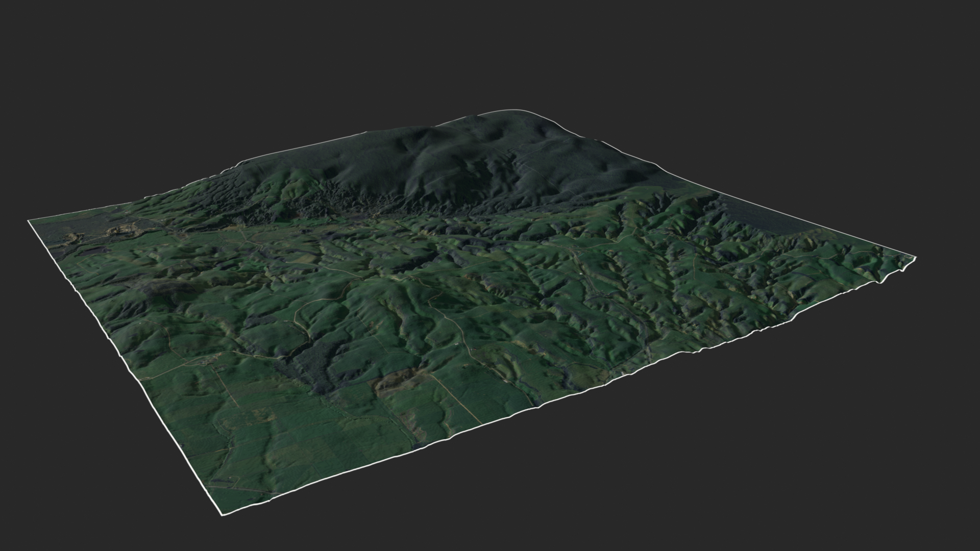Image resolution: width=980 pixels, height=551 pixels.
Task: Click the terrain's far-right corner tip
Action: [x=915, y=258]
